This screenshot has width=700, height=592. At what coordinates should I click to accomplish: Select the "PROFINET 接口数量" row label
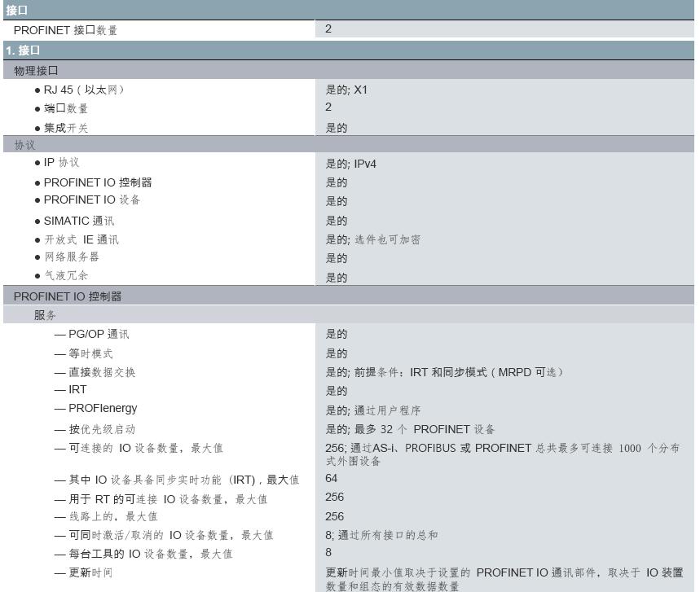point(65,30)
